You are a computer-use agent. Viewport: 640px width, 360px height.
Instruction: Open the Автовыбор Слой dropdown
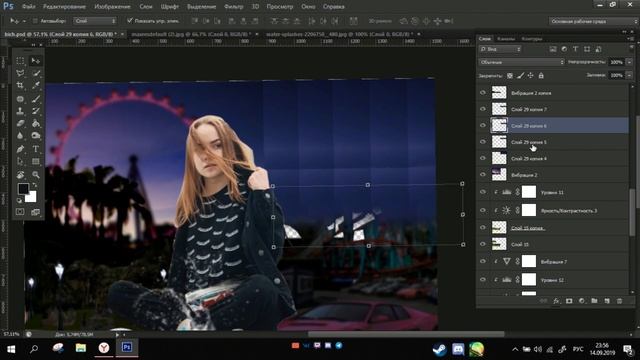pyautogui.click(x=95, y=21)
